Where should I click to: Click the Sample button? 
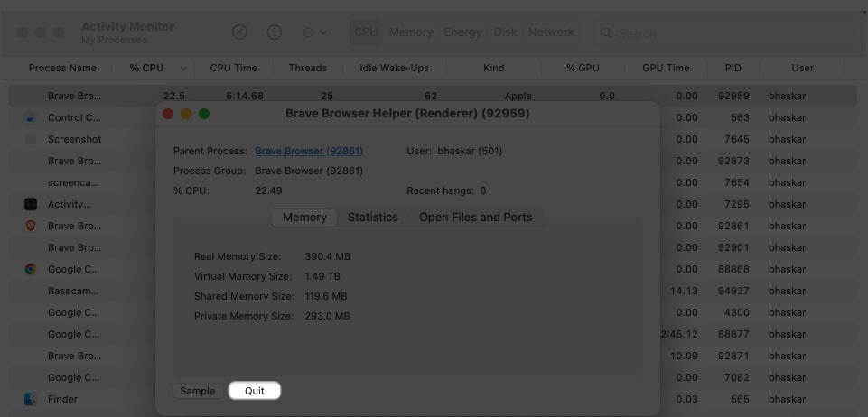point(198,391)
